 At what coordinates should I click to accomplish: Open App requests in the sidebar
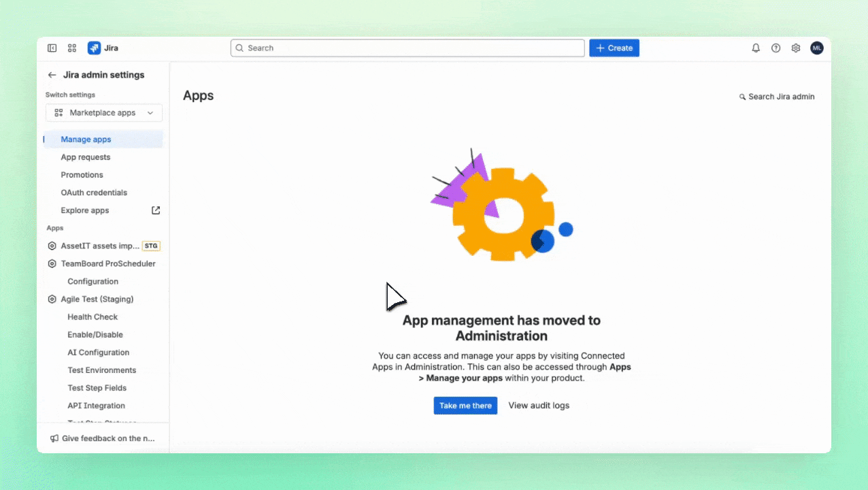point(85,157)
